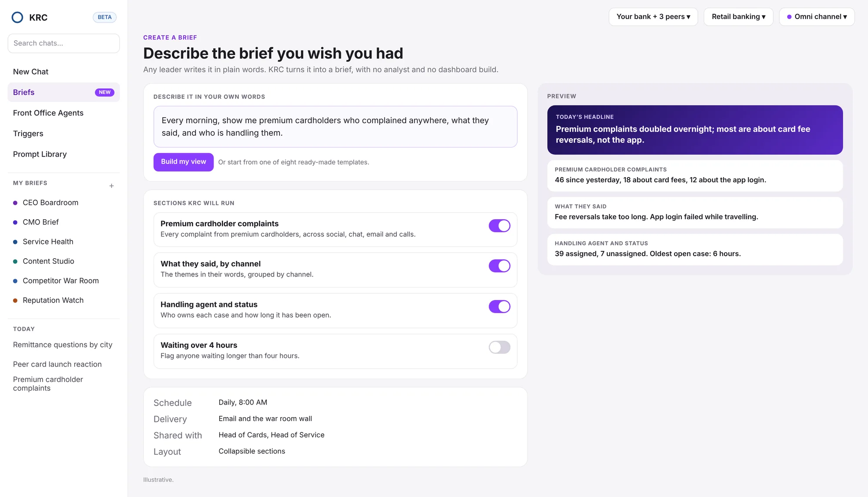Viewport: 868px width, 497px height.
Task: Click the Daily, 8:00 AM schedule value
Action: pyautogui.click(x=243, y=402)
